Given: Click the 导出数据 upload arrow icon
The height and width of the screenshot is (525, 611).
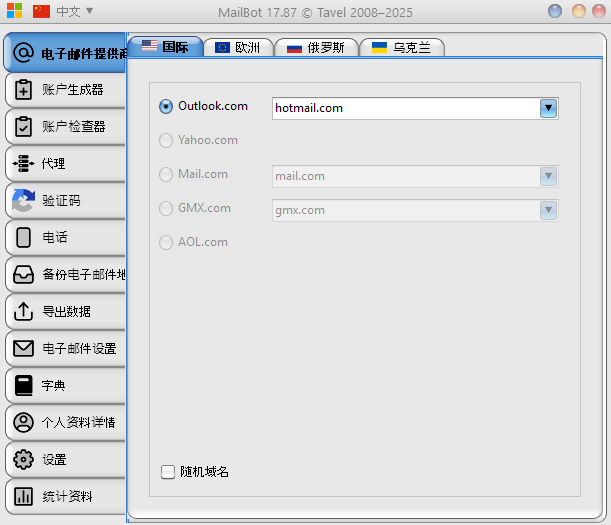Looking at the screenshot, I should pyautogui.click(x=23, y=311).
